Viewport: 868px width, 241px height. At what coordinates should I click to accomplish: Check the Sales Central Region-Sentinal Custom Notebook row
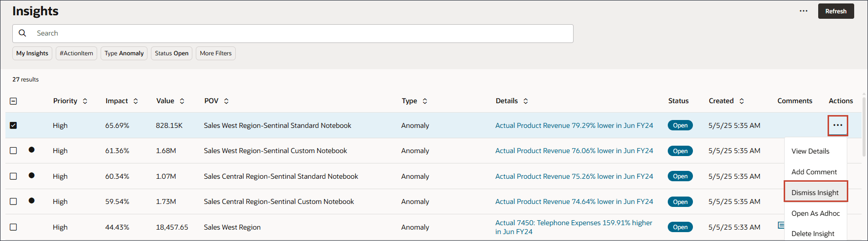click(13, 201)
